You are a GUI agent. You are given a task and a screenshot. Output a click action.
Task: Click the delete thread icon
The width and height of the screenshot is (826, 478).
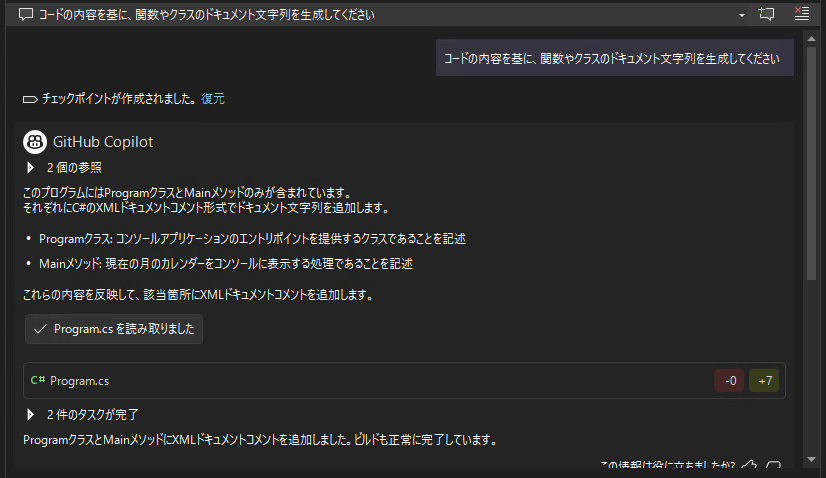800,14
